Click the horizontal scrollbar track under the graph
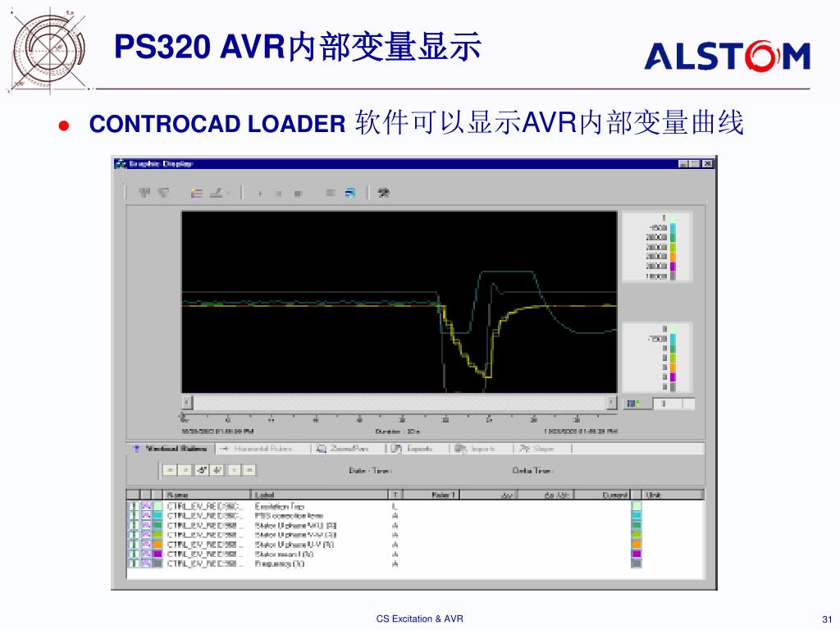840x630 pixels. (399, 402)
